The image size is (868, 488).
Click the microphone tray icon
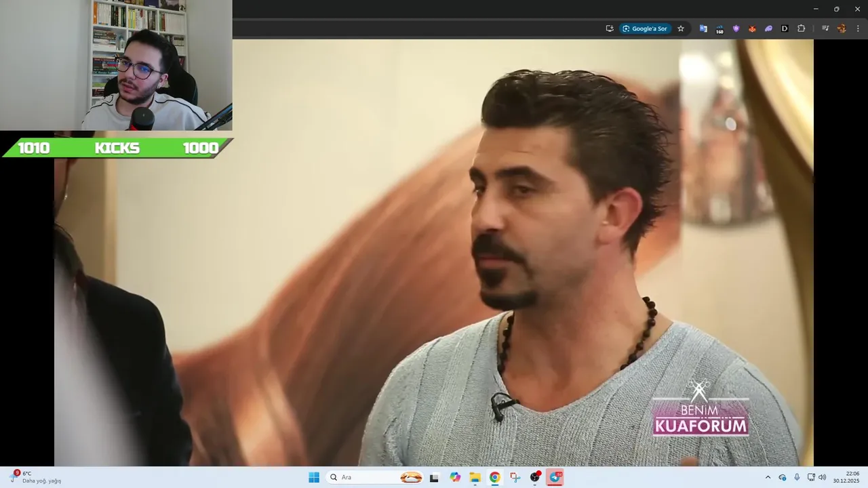click(797, 477)
